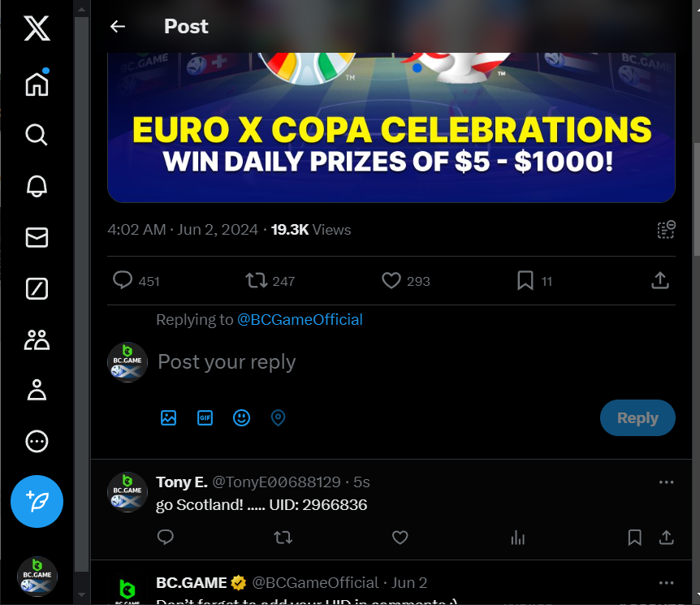Repost the post with 247 reposts
This screenshot has height=605, width=700.
(x=257, y=281)
